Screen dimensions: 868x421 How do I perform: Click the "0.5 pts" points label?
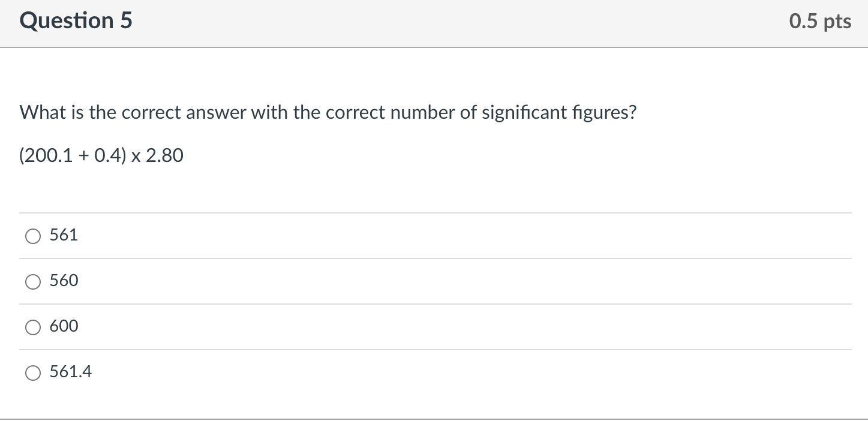[821, 22]
